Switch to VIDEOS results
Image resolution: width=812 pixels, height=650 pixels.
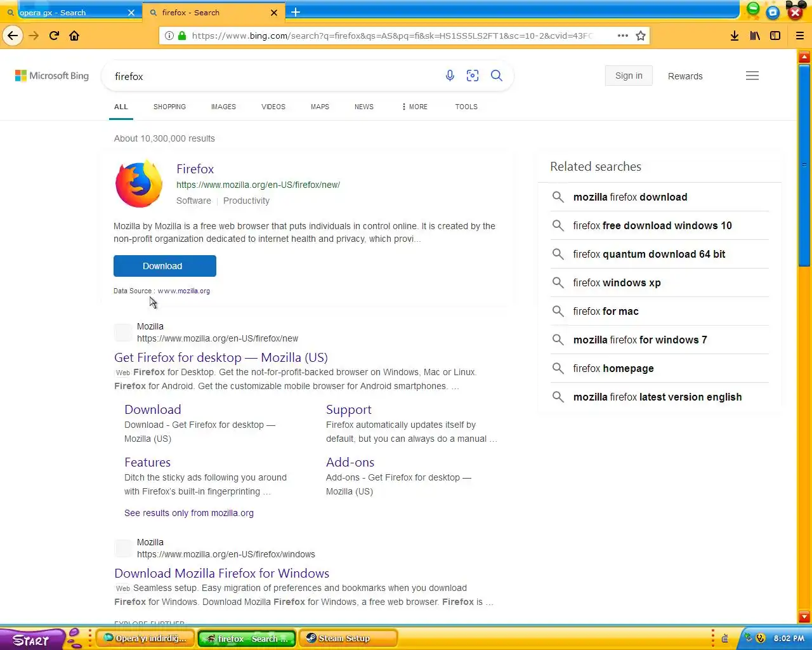[x=273, y=107]
